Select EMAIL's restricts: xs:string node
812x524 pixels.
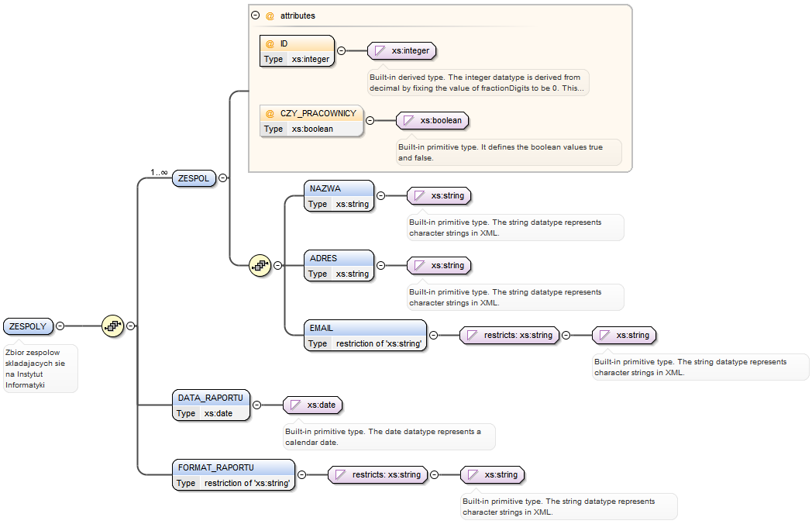pyautogui.click(x=510, y=336)
